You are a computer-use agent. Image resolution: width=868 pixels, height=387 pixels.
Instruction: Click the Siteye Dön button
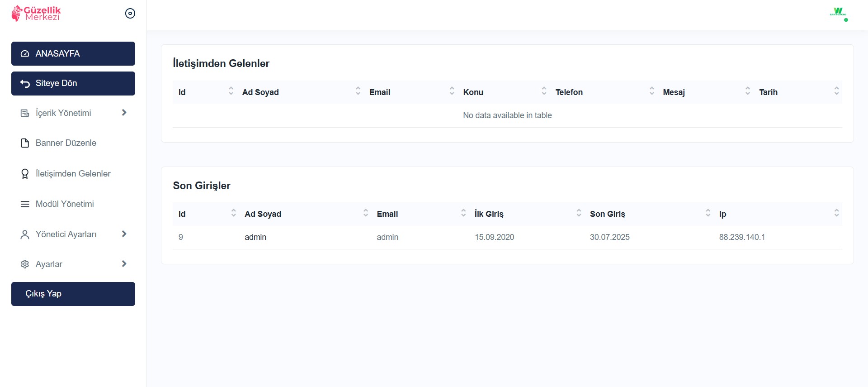coord(73,83)
